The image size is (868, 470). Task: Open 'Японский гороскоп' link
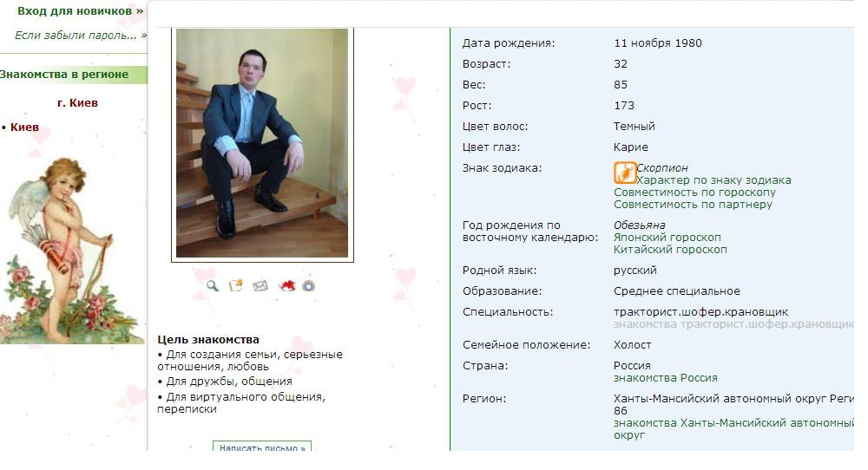click(x=667, y=238)
